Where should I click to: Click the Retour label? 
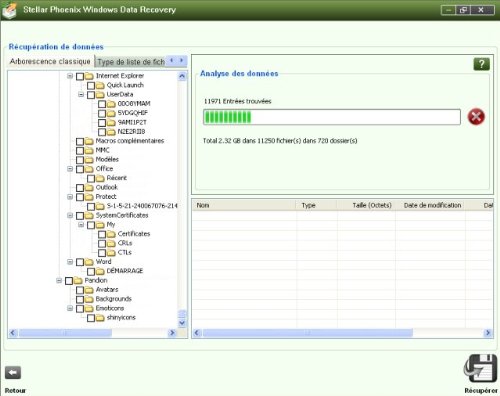tap(15, 390)
